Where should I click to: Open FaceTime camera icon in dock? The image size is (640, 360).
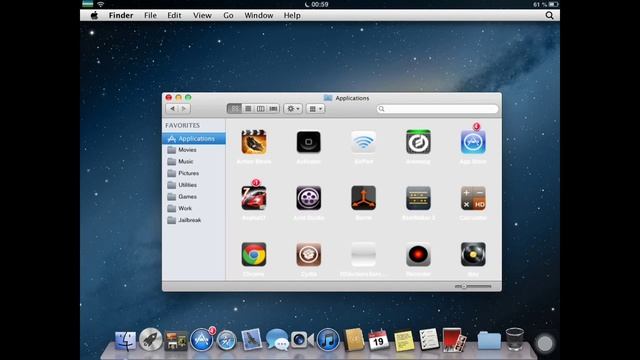tap(302, 340)
